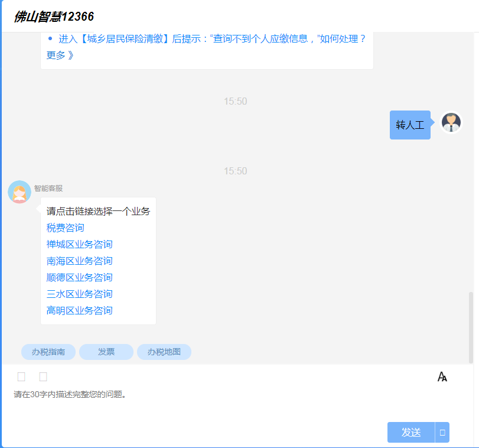Click the message input field placeholder
Image resolution: width=479 pixels, height=448 pixels.
point(70,394)
